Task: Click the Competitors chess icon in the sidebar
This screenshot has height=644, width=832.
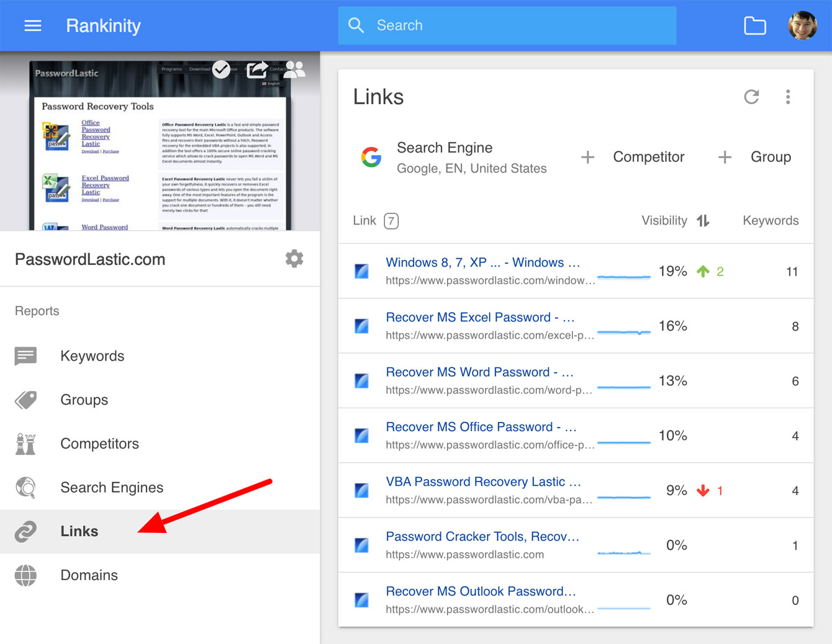Action: point(25,444)
